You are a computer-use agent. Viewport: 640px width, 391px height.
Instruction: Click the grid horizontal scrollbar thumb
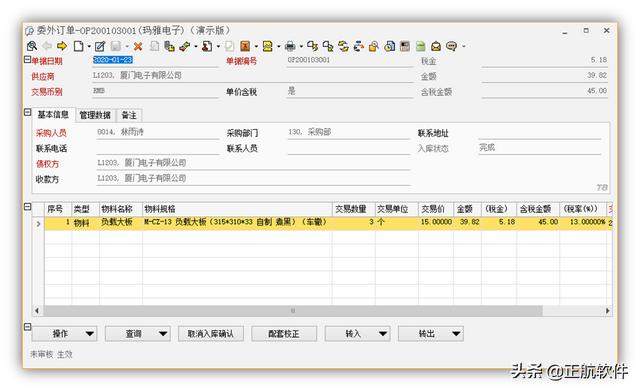coord(293,311)
